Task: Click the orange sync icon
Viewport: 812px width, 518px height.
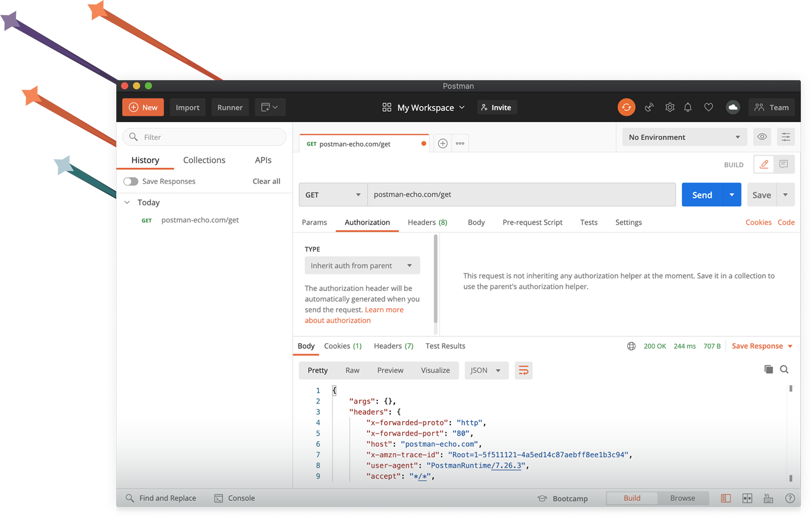Action: (626, 107)
